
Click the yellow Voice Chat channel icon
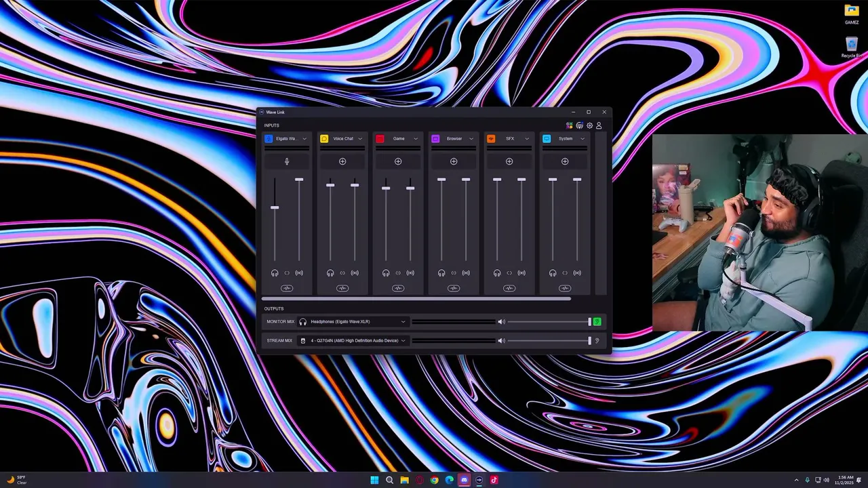324,138
